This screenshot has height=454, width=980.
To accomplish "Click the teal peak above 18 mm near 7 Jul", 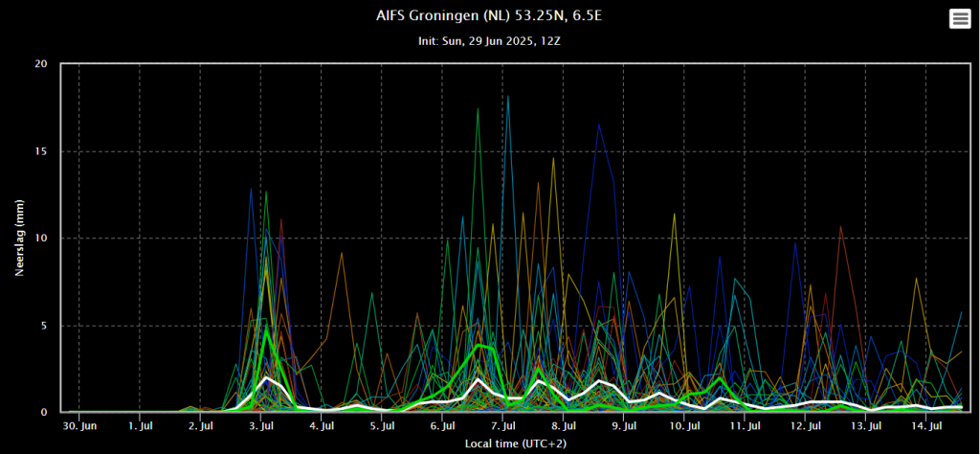I will point(508,97).
